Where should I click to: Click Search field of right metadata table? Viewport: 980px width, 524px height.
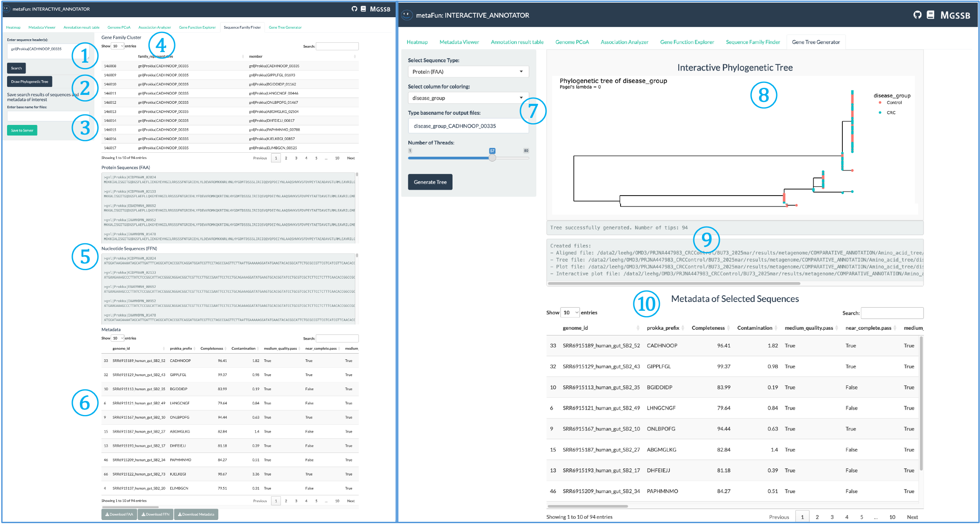(x=892, y=313)
